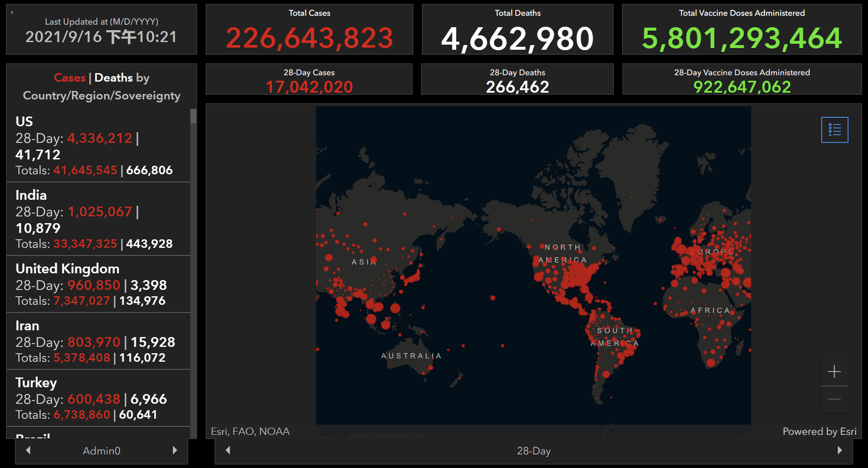
Task: Select the 28-Day map tab label
Action: pos(534,451)
